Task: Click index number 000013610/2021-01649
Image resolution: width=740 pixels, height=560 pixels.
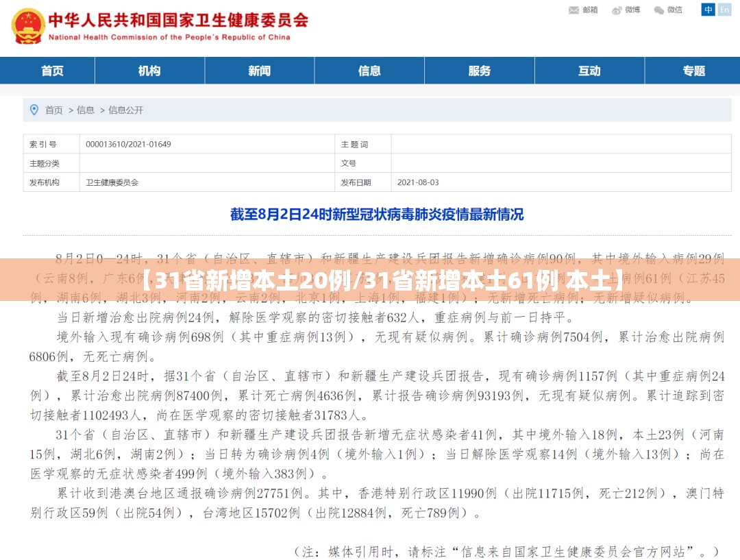Action: click(128, 144)
